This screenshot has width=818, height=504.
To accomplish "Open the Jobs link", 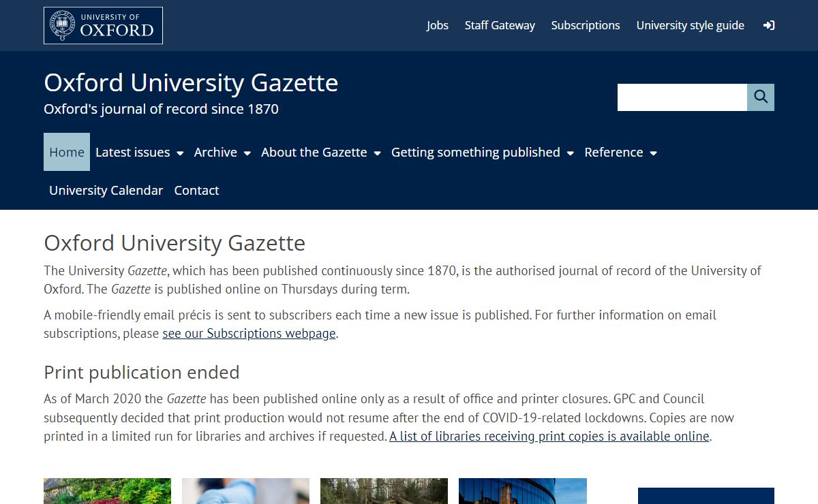I will coord(438,26).
